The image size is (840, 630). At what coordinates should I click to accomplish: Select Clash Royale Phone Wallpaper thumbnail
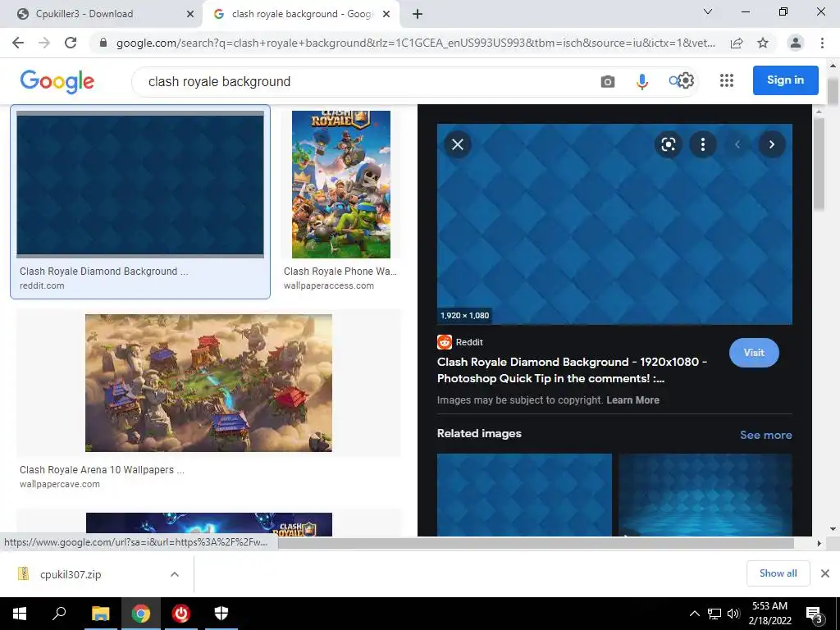tap(340, 185)
